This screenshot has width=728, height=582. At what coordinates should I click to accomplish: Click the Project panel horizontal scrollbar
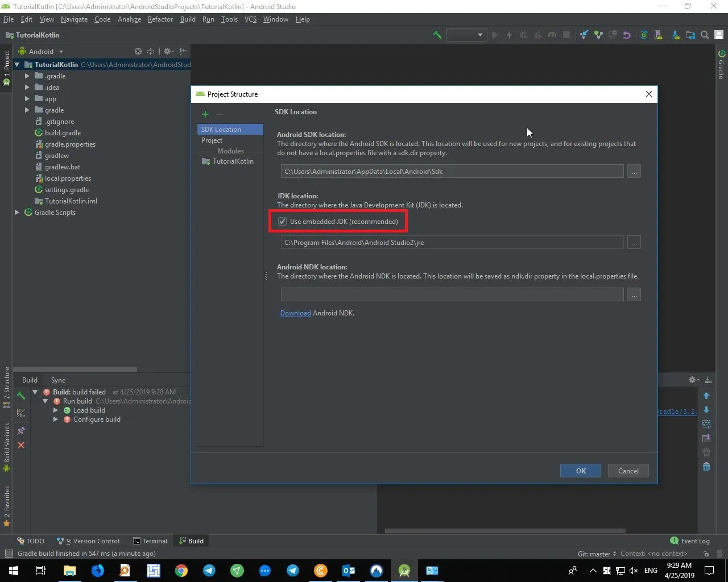pyautogui.click(x=75, y=369)
